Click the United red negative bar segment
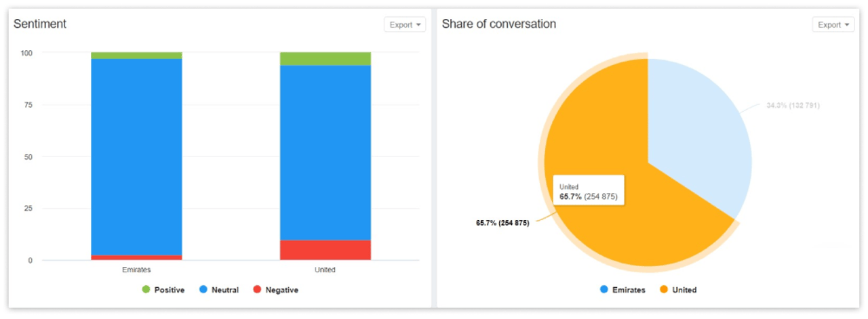 point(325,250)
